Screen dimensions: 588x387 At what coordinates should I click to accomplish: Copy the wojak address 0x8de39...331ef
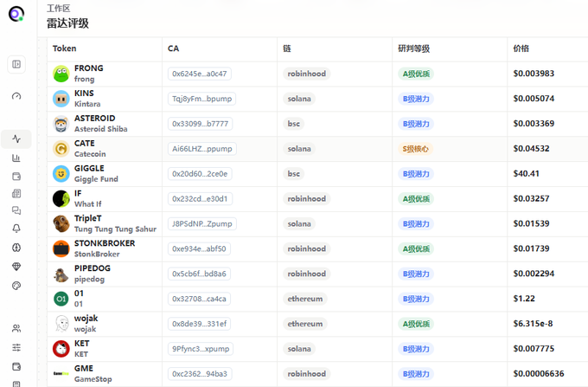tap(200, 324)
